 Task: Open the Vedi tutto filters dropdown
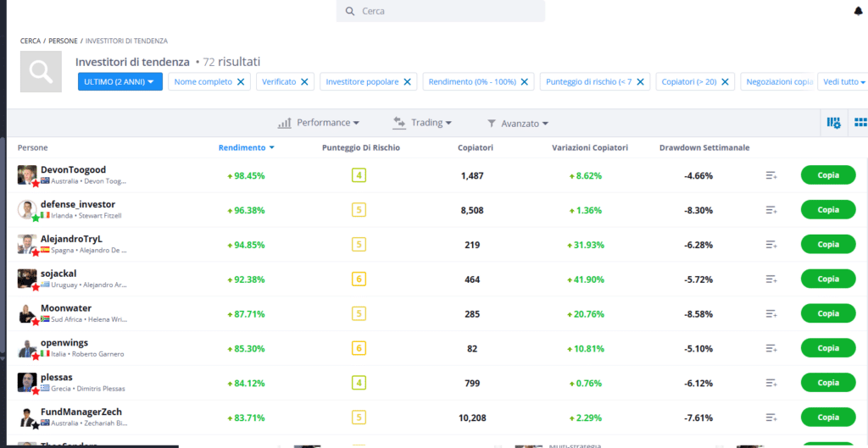point(843,81)
